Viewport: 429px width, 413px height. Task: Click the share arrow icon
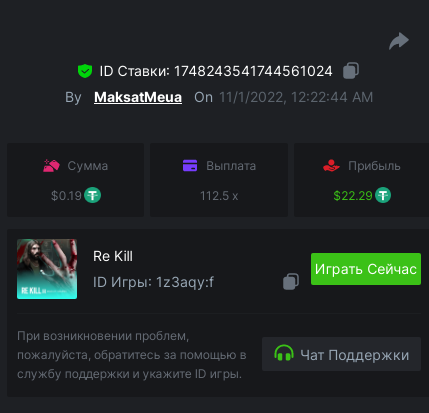(x=399, y=41)
